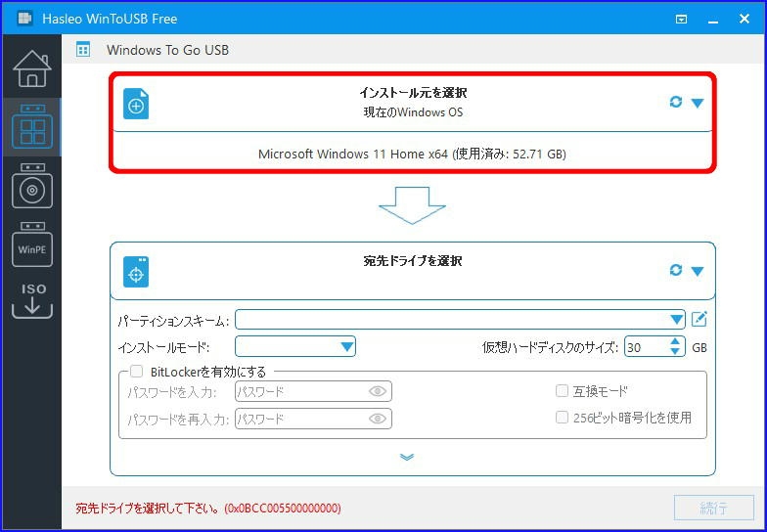Image resolution: width=767 pixels, height=532 pixels.
Task: Refresh the destination drive list
Action: click(x=675, y=270)
